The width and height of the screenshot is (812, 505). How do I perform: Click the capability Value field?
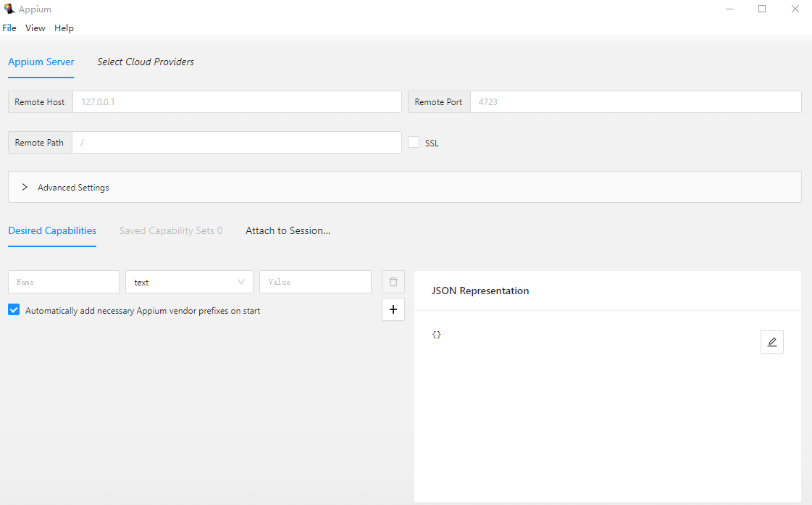(x=315, y=282)
